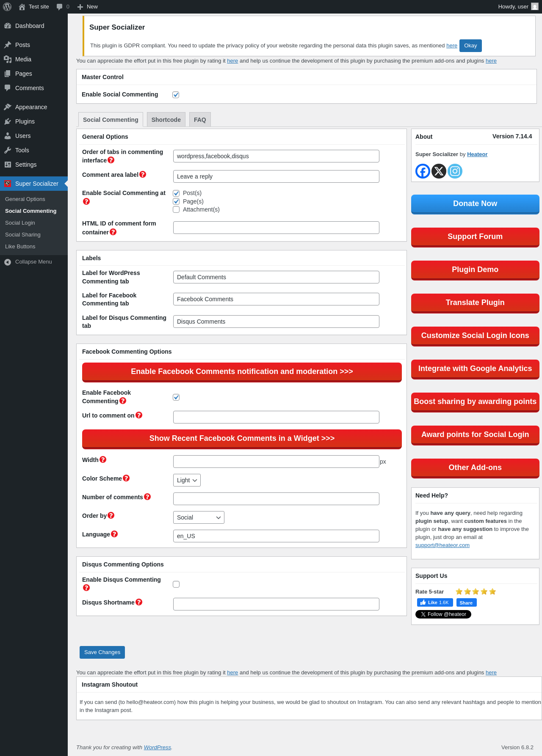
Task: Click the Appearance brush icon
Action: tap(8, 107)
